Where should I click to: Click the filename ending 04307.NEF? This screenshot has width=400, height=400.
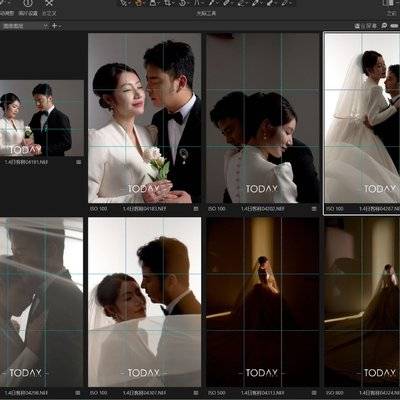click(x=144, y=393)
